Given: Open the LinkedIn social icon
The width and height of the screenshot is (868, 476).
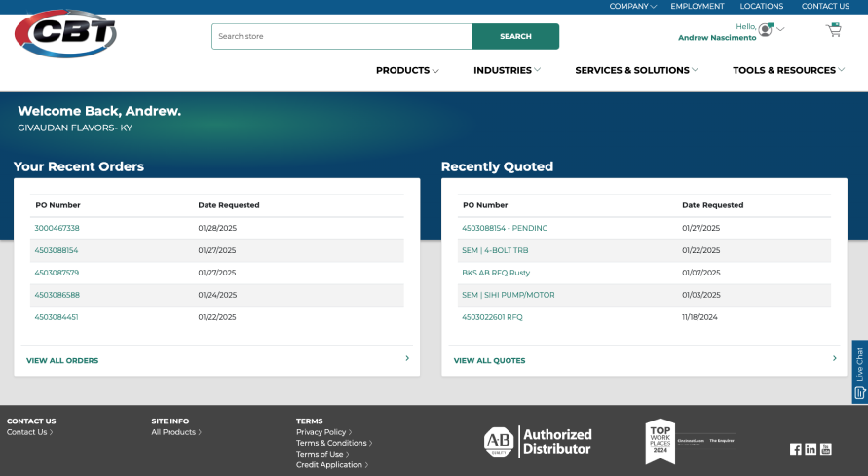Looking at the screenshot, I should click(811, 449).
